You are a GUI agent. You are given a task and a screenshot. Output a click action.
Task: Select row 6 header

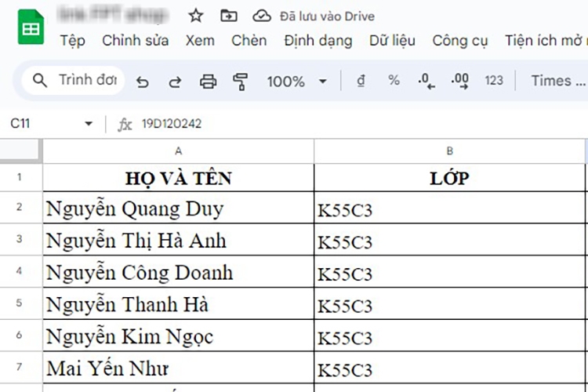[21, 336]
